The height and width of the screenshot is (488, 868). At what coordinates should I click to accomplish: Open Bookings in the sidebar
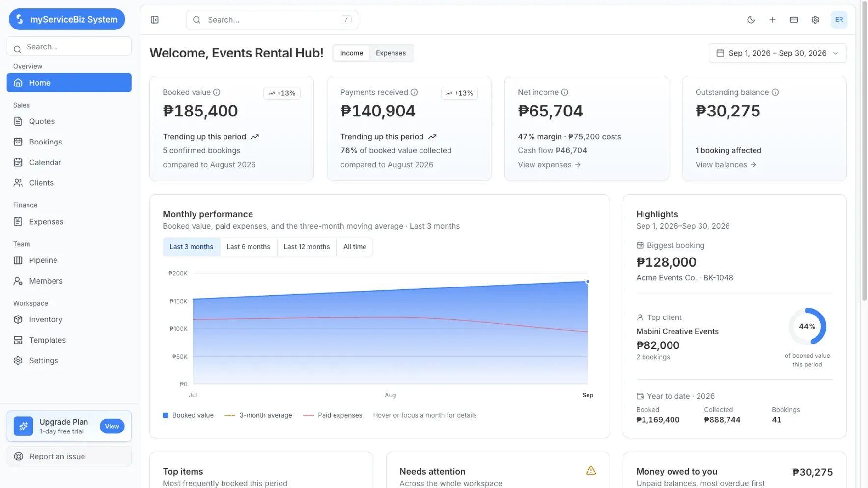pos(69,142)
